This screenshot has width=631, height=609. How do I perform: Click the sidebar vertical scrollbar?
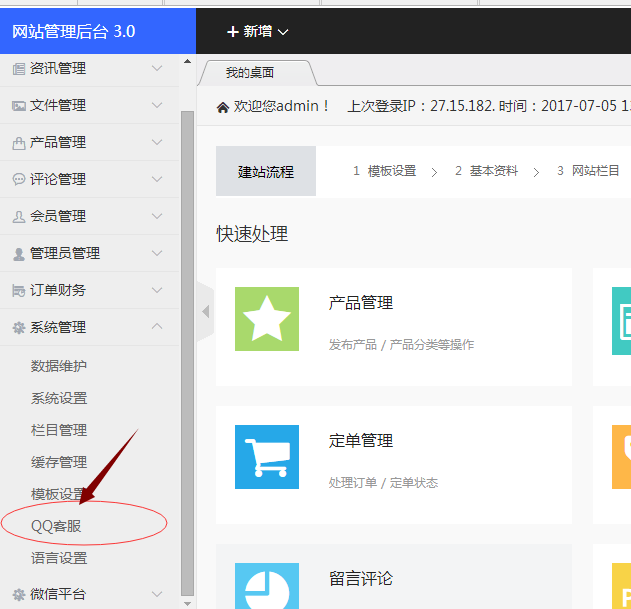pyautogui.click(x=187, y=350)
